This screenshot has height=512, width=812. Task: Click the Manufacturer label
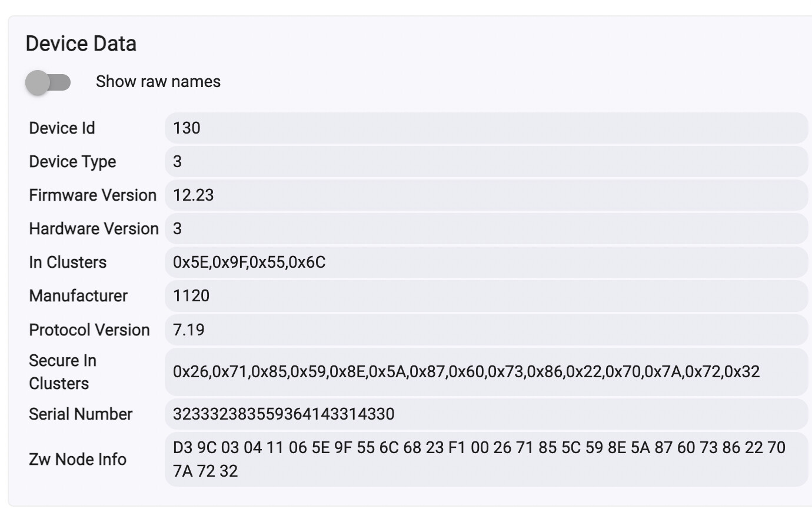pyautogui.click(x=78, y=295)
